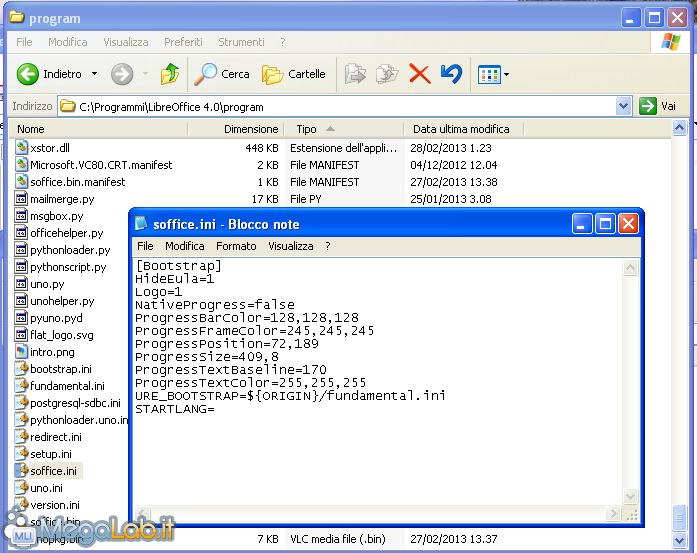Click the Vai go button

pos(658,106)
